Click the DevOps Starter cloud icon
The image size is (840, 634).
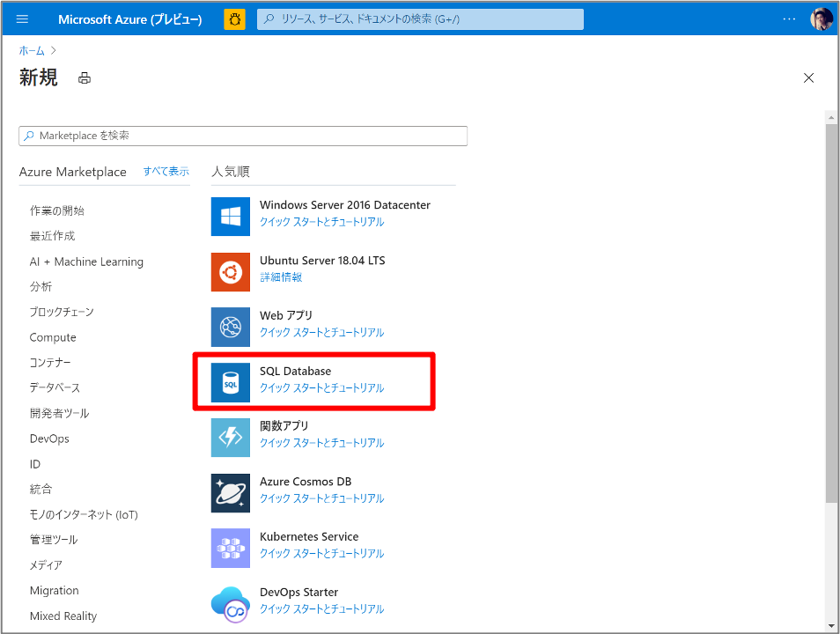click(231, 604)
